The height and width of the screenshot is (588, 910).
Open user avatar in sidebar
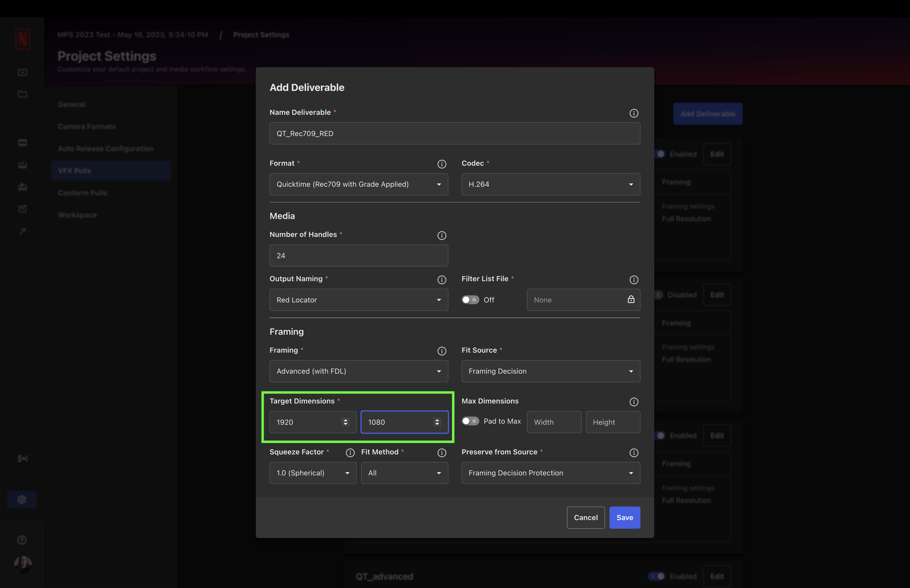(23, 564)
